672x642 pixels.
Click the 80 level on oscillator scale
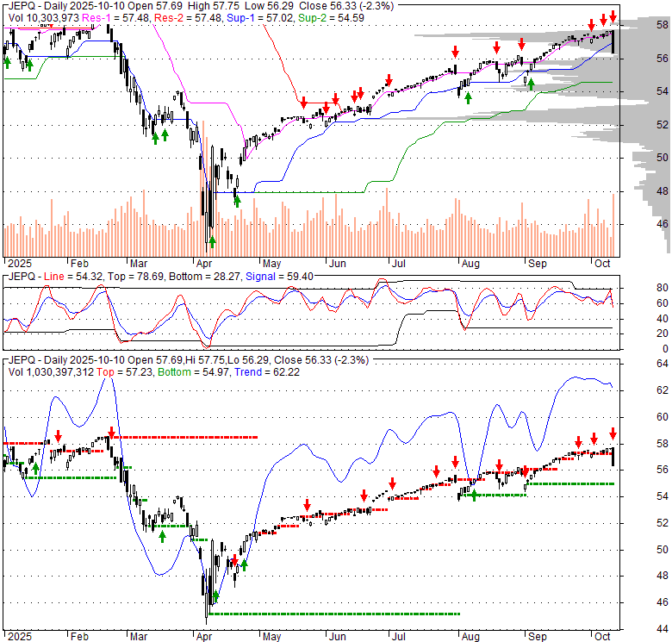[663, 288]
